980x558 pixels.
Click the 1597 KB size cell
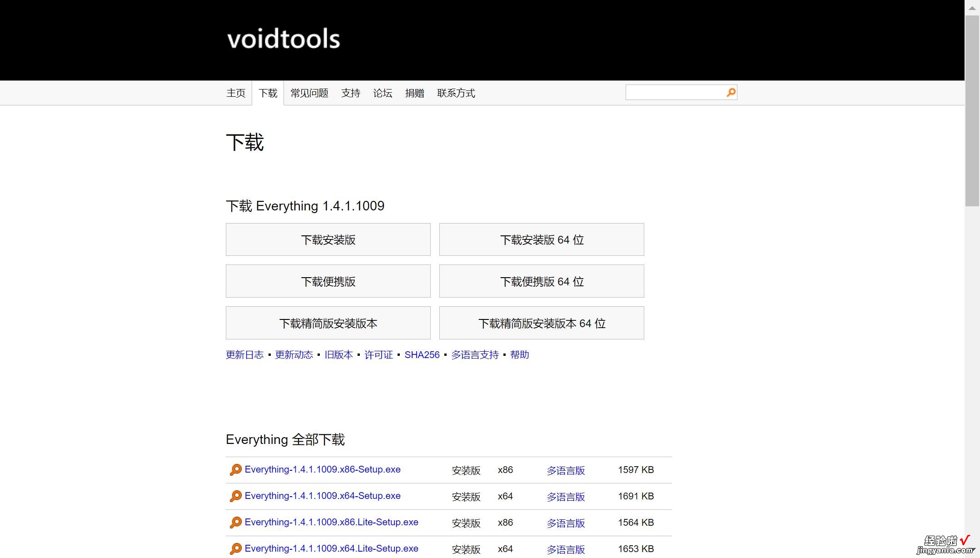click(636, 470)
